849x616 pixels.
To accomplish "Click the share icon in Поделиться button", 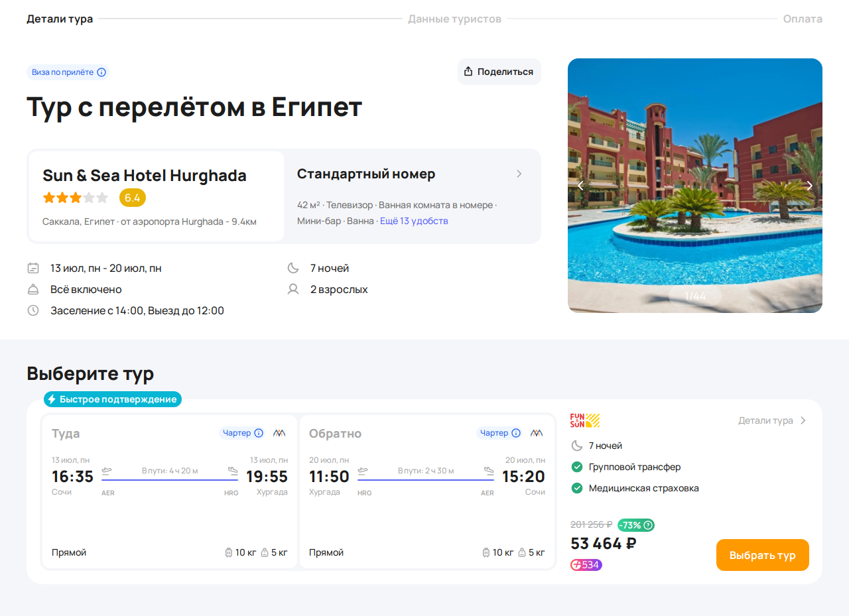I will pyautogui.click(x=468, y=72).
